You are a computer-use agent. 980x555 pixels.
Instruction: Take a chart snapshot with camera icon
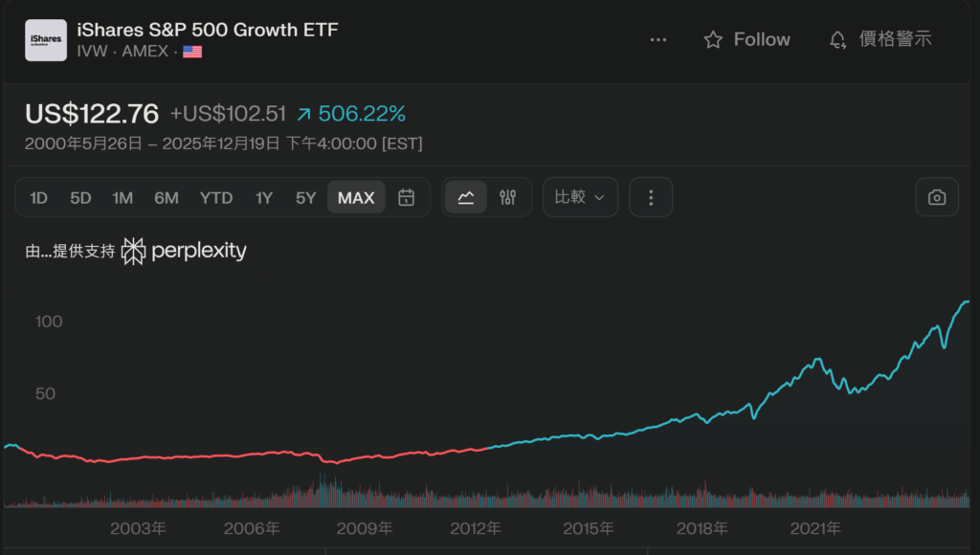click(937, 197)
